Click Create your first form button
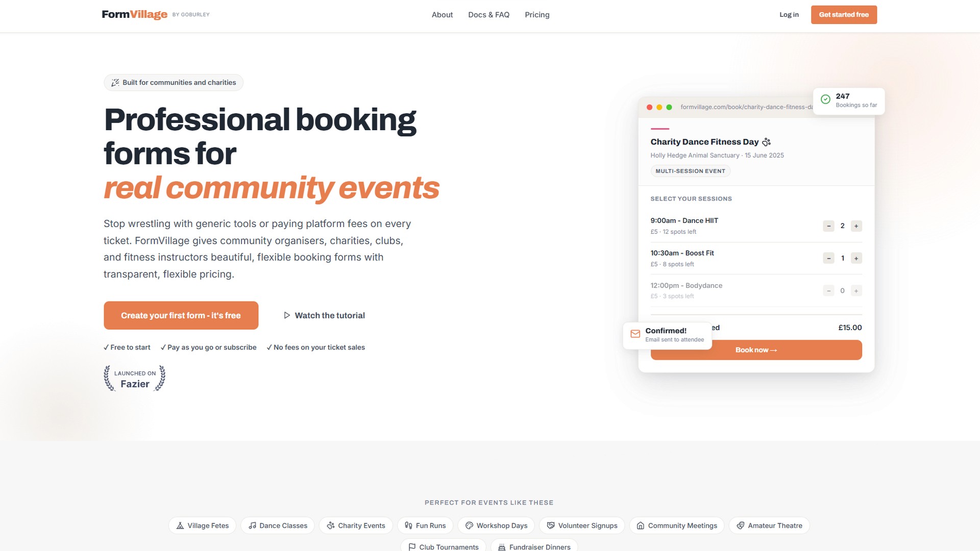 (181, 315)
